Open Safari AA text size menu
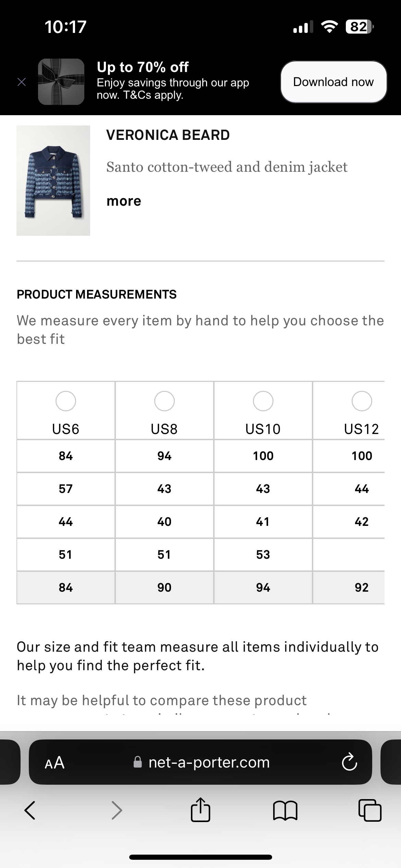This screenshot has width=401, height=868. 54,763
